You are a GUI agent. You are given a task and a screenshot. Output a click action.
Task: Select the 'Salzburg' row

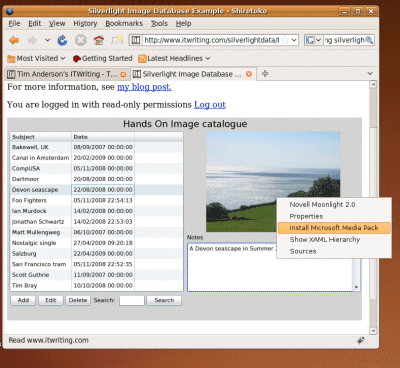click(x=97, y=254)
